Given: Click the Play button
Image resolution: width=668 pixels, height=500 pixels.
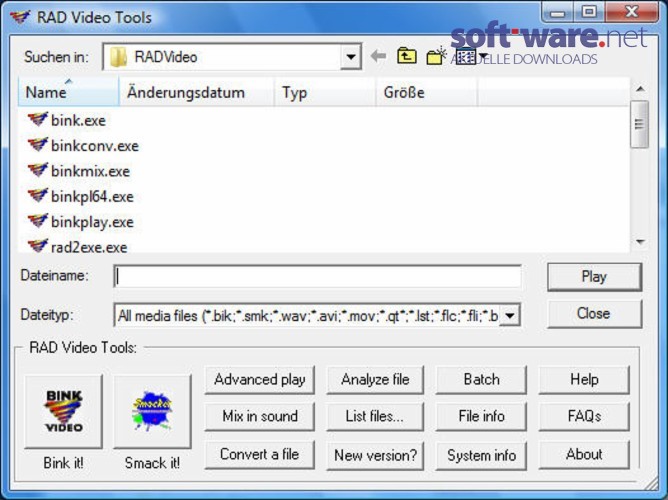Looking at the screenshot, I should pos(594,277).
